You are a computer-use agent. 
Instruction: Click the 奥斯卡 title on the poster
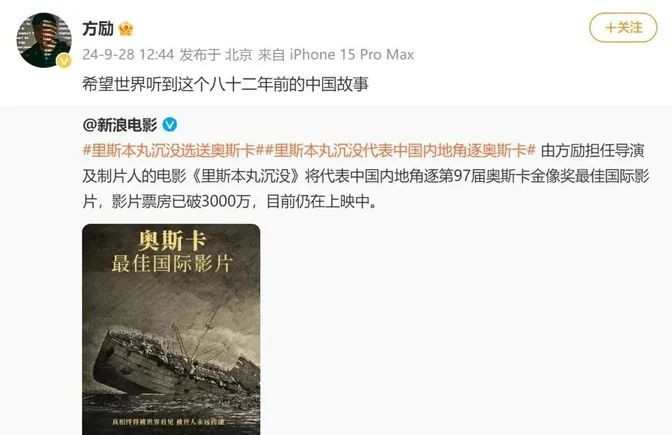pos(172,240)
